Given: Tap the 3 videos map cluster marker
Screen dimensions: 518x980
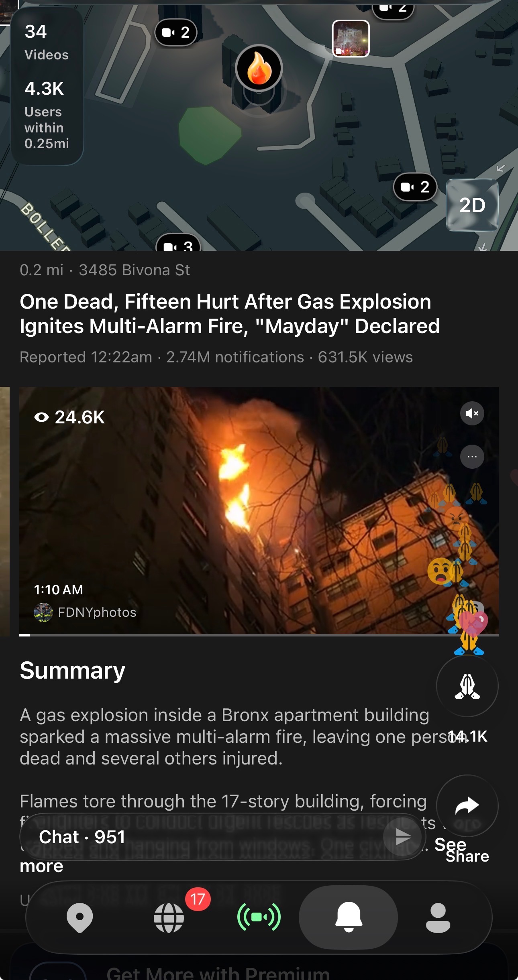Looking at the screenshot, I should pos(178,243).
